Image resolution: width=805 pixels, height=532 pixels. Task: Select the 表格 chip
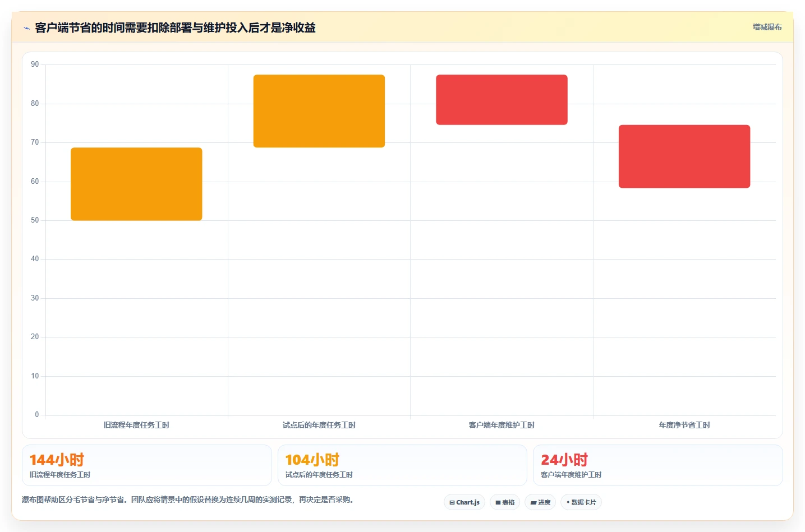click(505, 502)
